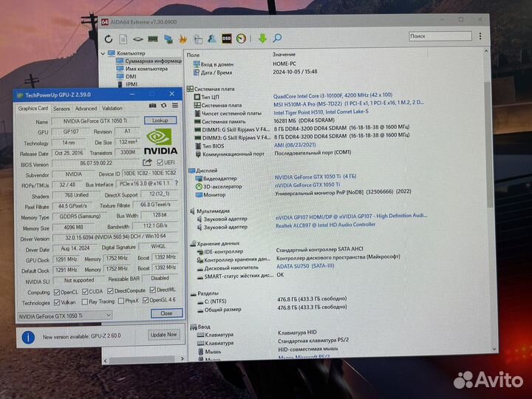Click the magnifier search icon in AIDA64 toolbar
This screenshot has width=532, height=399.
[277, 38]
